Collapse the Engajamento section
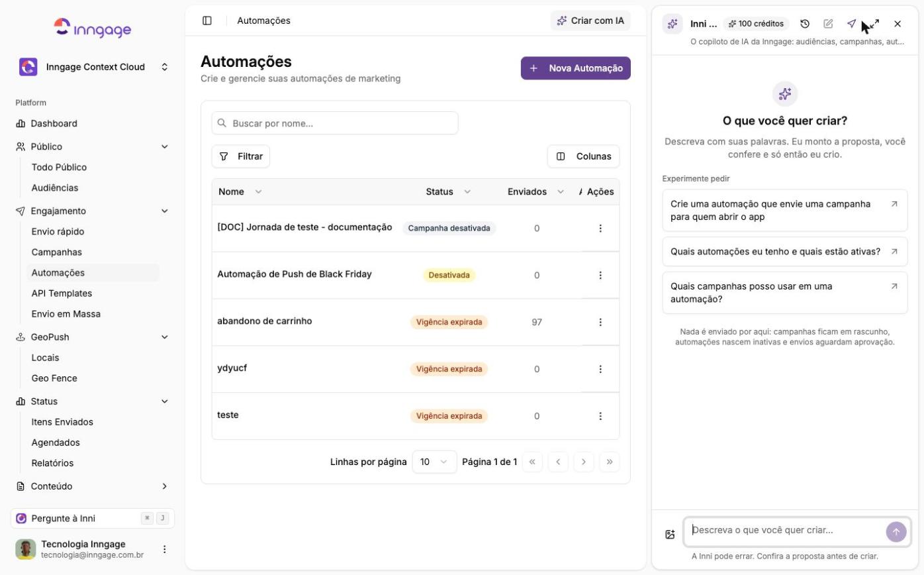The height and width of the screenshot is (575, 924). 93,211
